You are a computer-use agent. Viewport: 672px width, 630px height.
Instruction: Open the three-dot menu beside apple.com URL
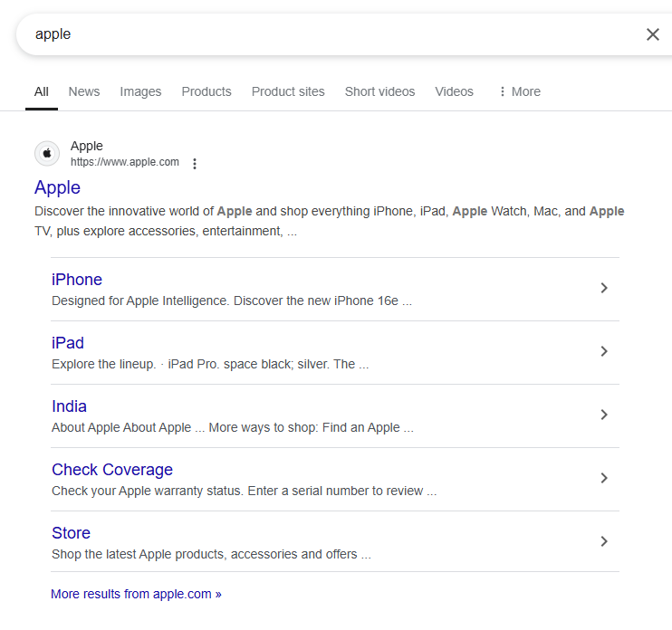pyautogui.click(x=195, y=164)
